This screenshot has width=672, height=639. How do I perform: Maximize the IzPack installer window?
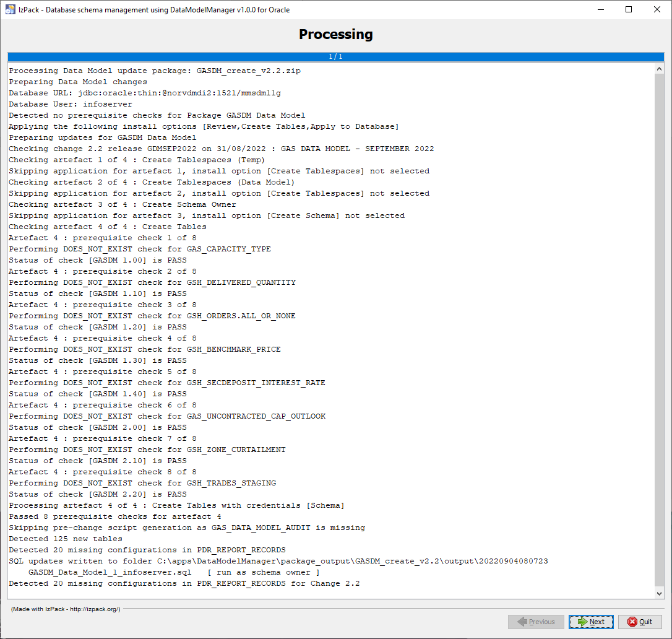(629, 10)
